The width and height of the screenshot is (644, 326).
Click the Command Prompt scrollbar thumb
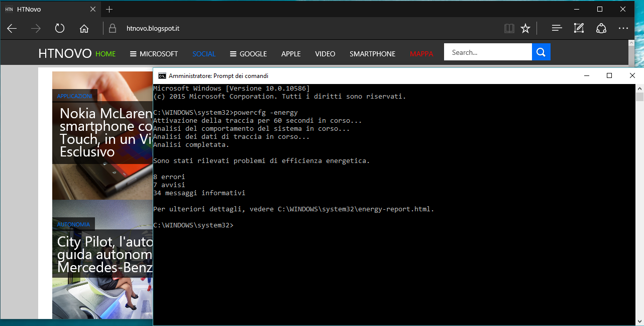pyautogui.click(x=639, y=97)
